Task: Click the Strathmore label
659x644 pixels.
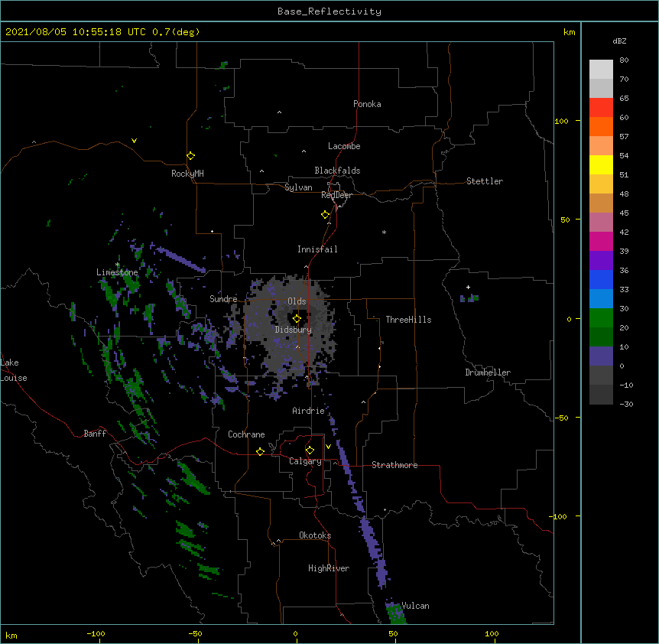Action: pos(394,465)
